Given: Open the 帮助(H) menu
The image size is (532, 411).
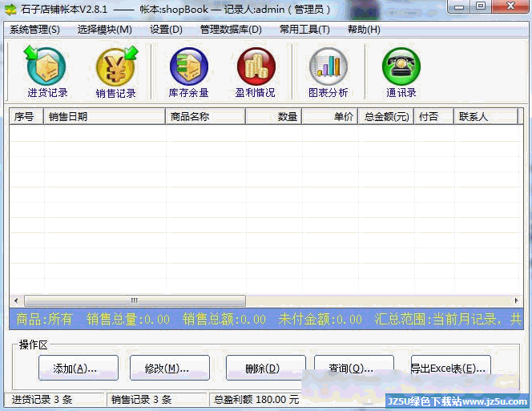Looking at the screenshot, I should 364,30.
